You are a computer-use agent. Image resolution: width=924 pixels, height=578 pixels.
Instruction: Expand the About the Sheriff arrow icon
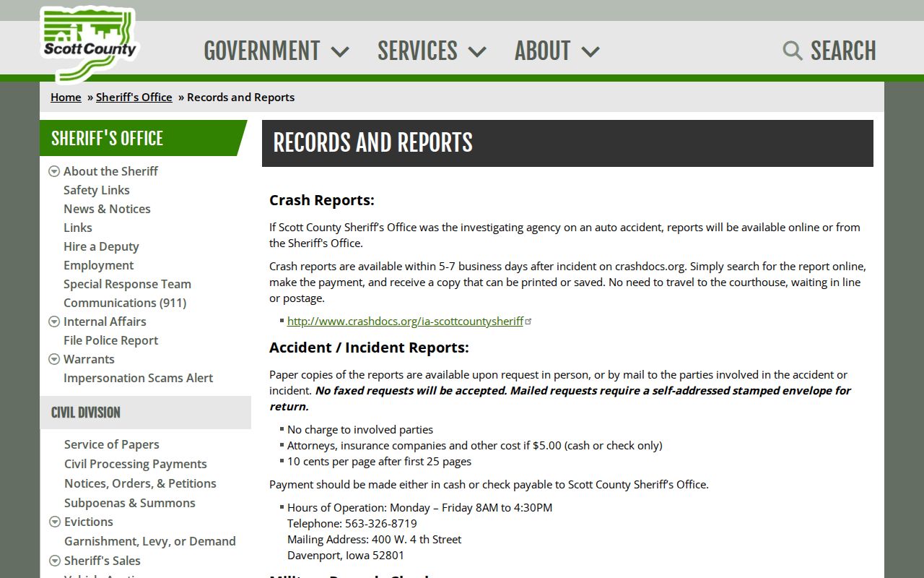(x=54, y=171)
